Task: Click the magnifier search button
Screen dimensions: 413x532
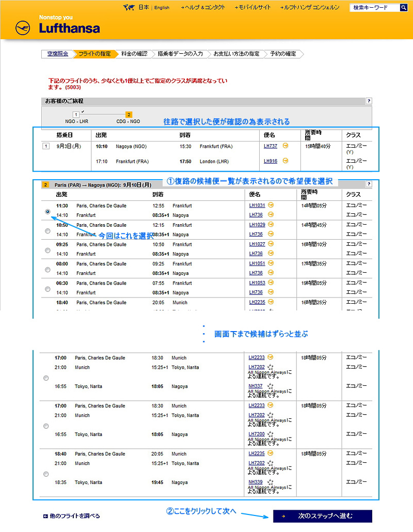Action: coord(404,7)
